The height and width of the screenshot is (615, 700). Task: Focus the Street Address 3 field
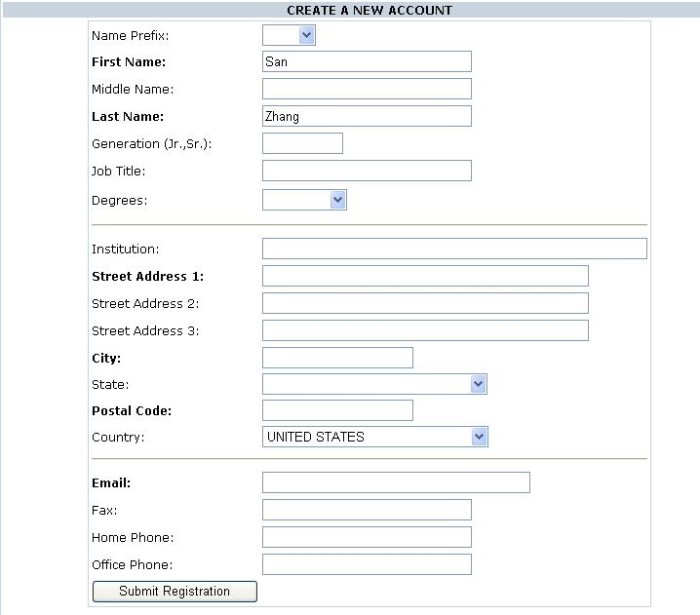(425, 330)
